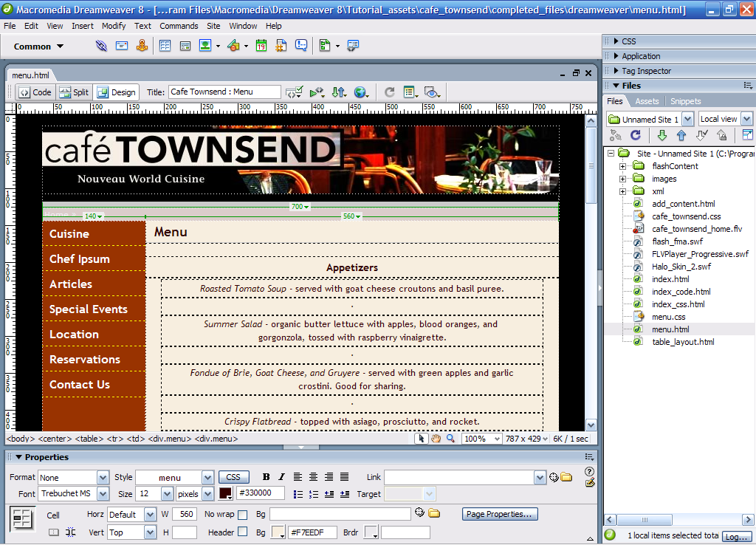
Task: Click the Insert Table icon in toolbar
Action: pos(165,47)
